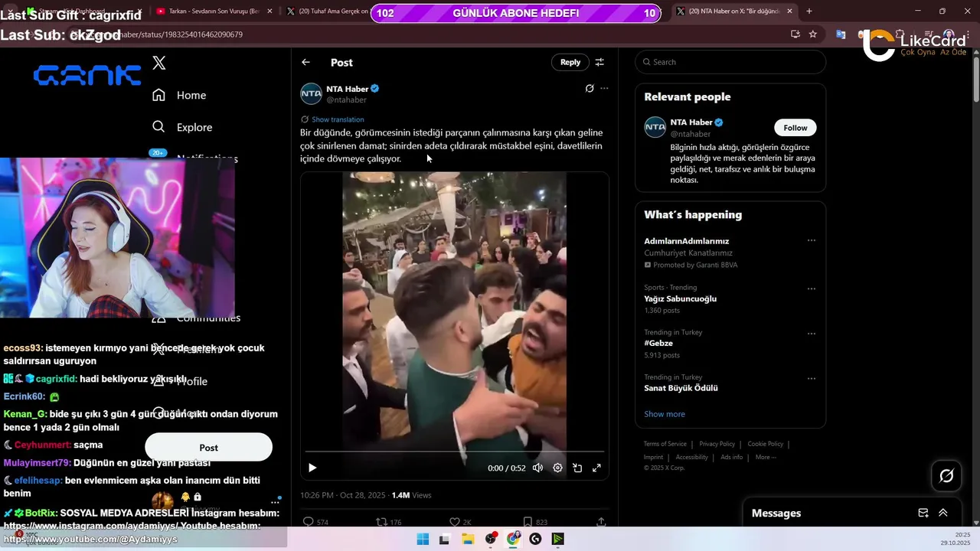The width and height of the screenshot is (980, 551).
Task: Click install app icon in address bar
Action: click(795, 34)
